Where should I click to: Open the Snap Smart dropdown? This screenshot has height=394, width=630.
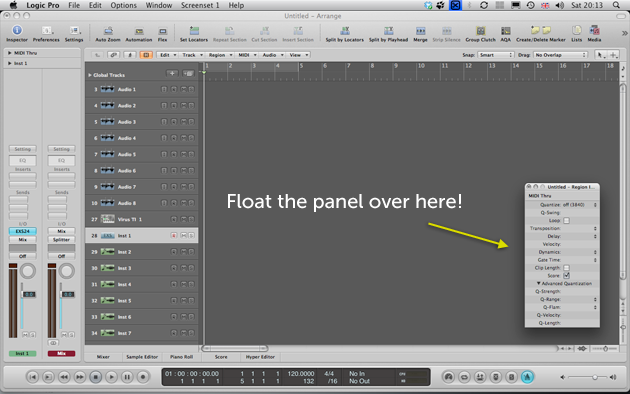point(496,55)
